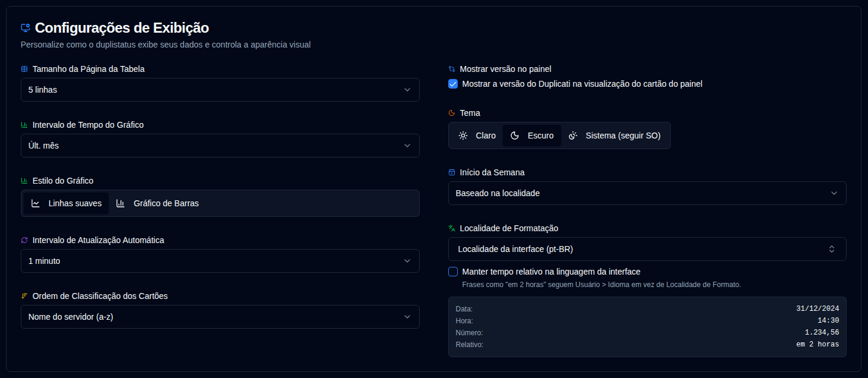Viewport: 868px width, 378px height.
Task: Click the preview number 1.234,56
Action: click(822, 333)
